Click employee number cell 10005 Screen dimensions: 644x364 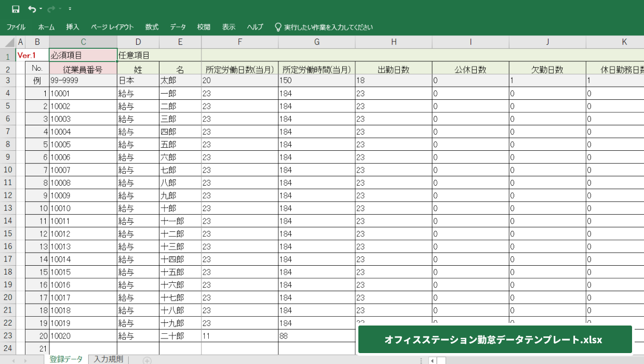coord(83,145)
